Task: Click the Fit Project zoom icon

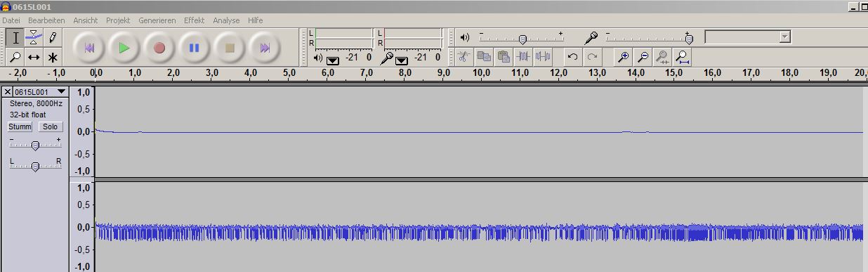Action: (682, 58)
